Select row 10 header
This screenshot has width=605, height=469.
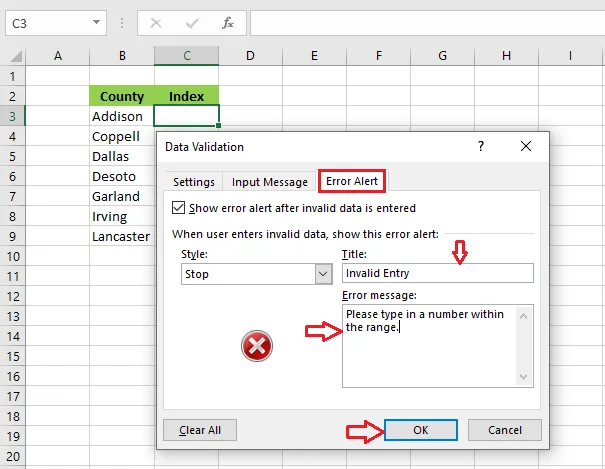click(x=13, y=256)
